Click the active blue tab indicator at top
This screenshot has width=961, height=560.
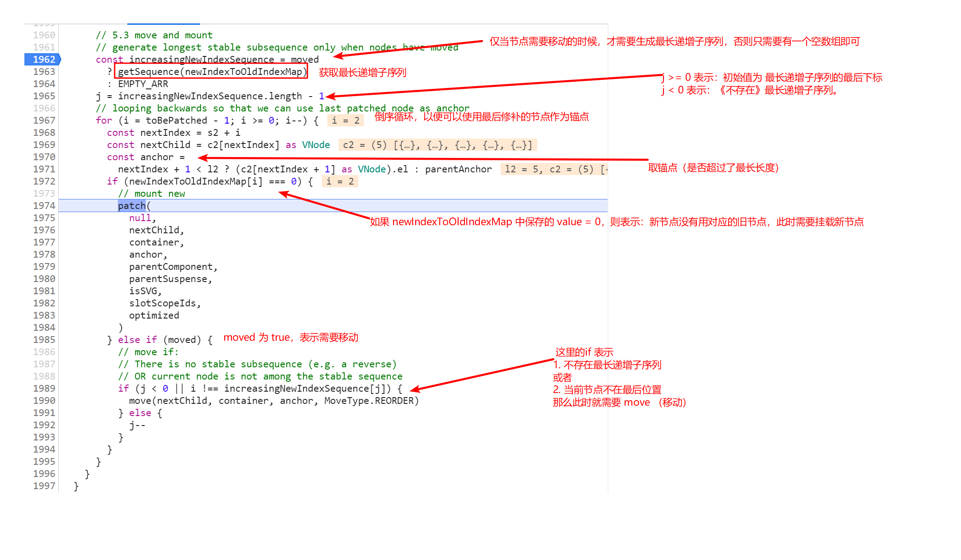pos(163,23)
